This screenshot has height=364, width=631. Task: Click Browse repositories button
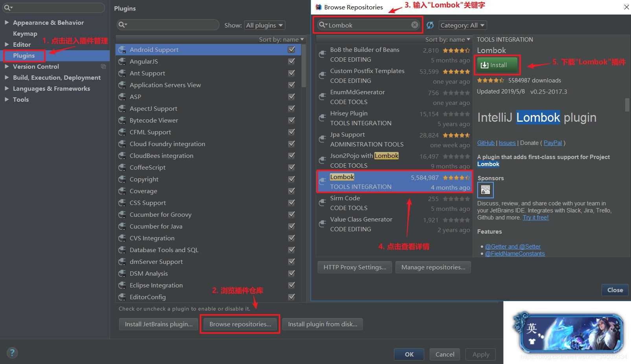coord(240,324)
